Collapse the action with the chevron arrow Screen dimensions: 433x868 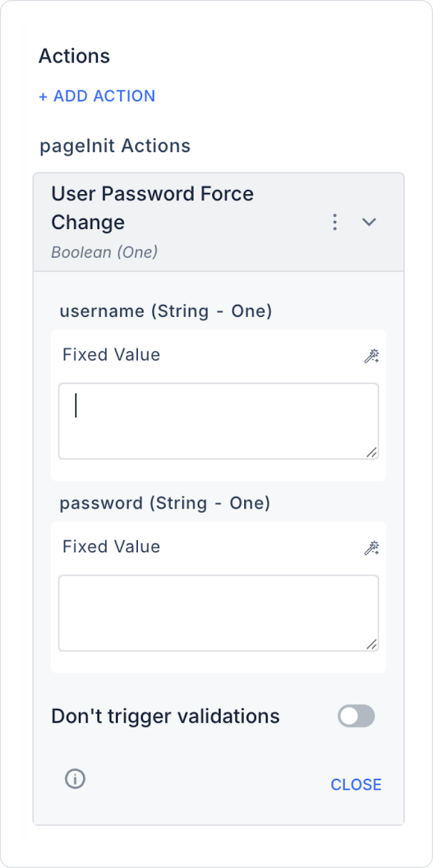(x=369, y=222)
